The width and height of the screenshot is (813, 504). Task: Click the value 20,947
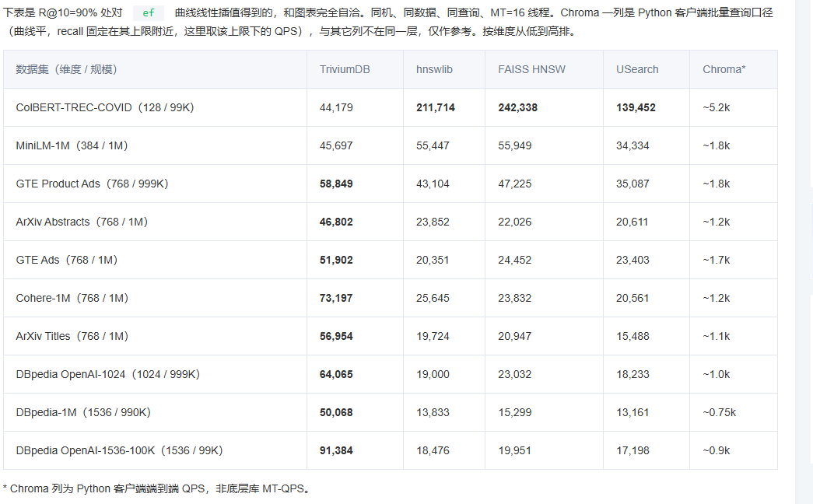[514, 336]
